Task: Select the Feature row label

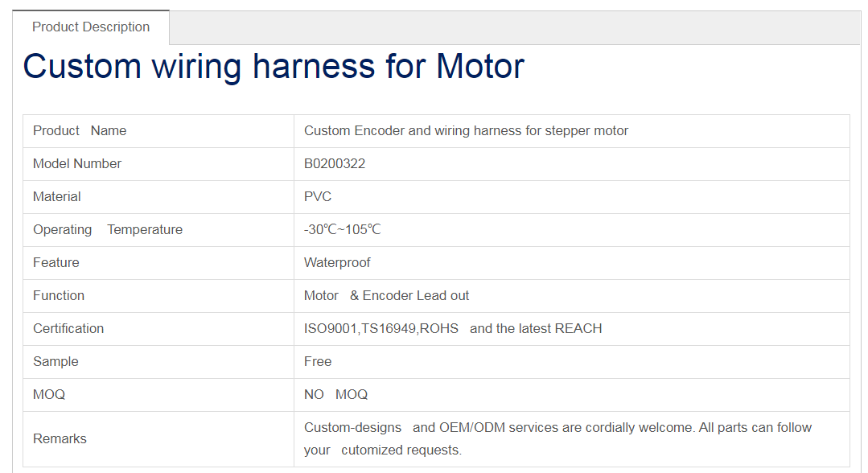Action: [x=56, y=263]
